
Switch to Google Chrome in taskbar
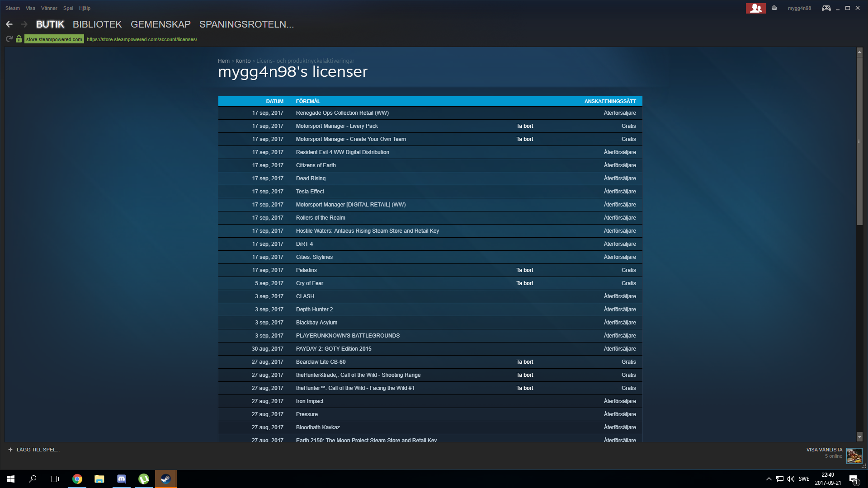point(77,479)
